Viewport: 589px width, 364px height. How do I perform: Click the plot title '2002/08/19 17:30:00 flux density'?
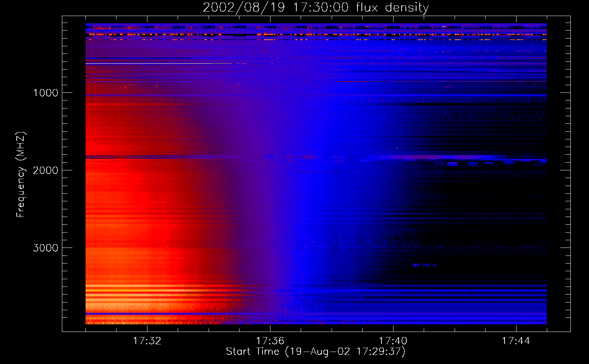tap(316, 8)
